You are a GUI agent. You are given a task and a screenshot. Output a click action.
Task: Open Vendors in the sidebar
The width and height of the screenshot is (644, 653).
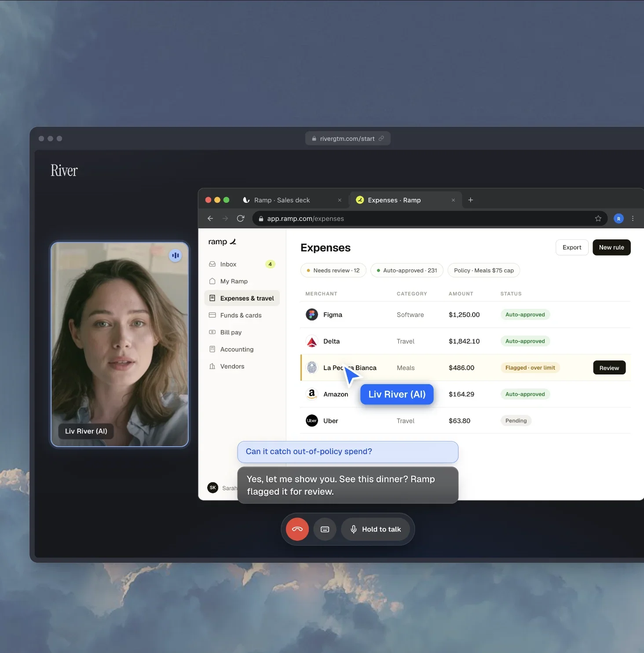coord(241,367)
